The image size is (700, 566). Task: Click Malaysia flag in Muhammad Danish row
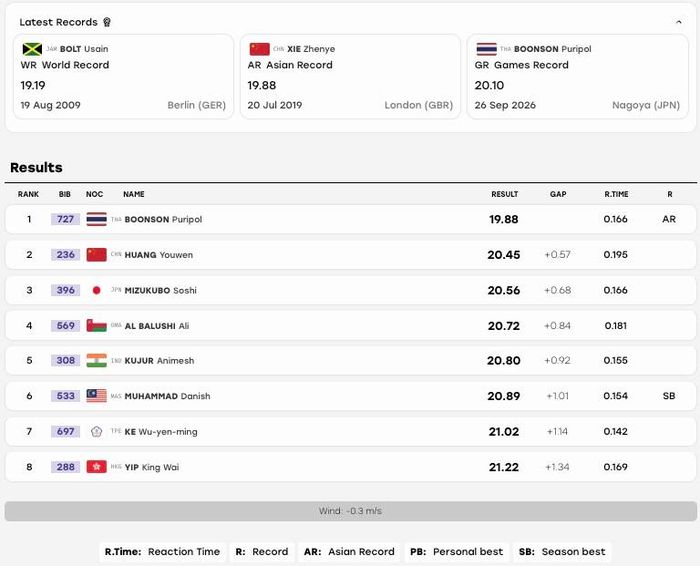[96, 395]
